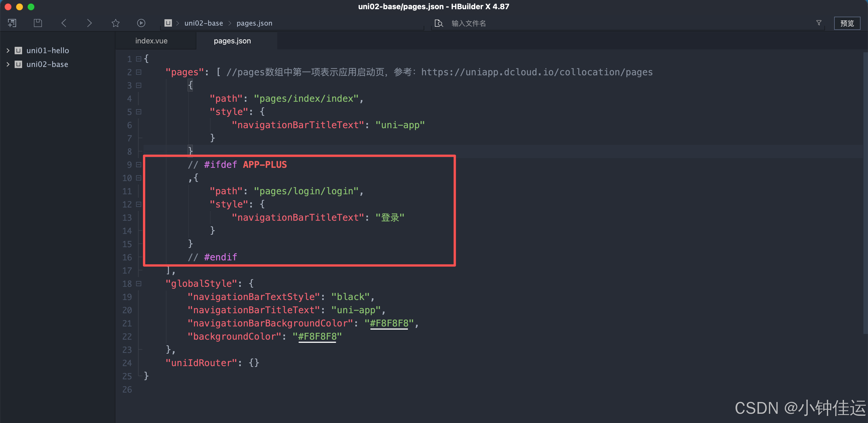Image resolution: width=868 pixels, height=423 pixels.
Task: Expand the uni02-base project tree
Action: pos(8,64)
